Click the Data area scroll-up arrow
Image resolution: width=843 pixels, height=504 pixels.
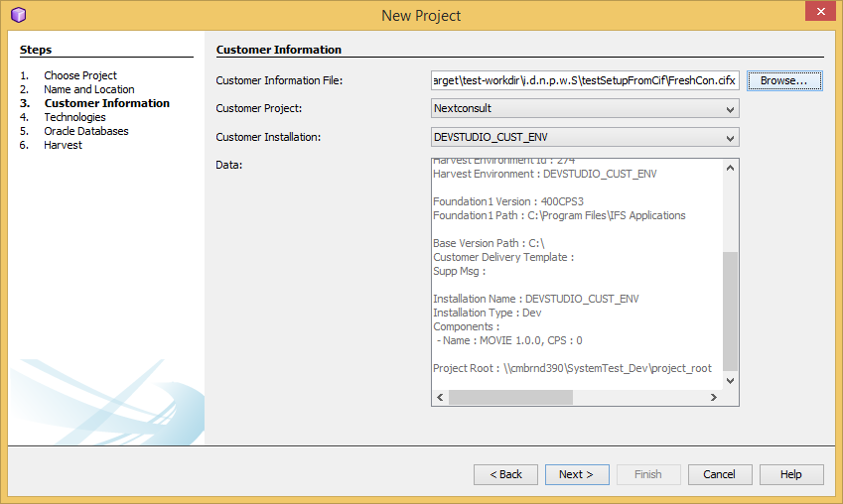coord(731,168)
